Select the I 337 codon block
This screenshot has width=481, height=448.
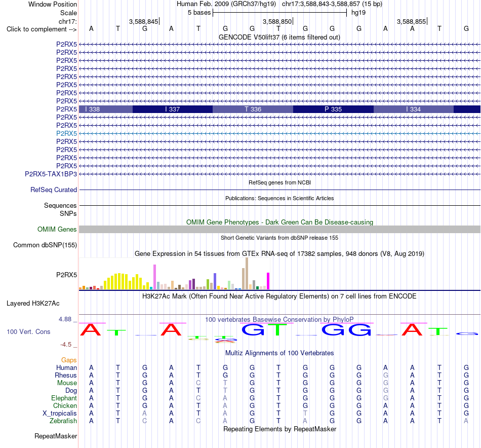click(x=172, y=109)
